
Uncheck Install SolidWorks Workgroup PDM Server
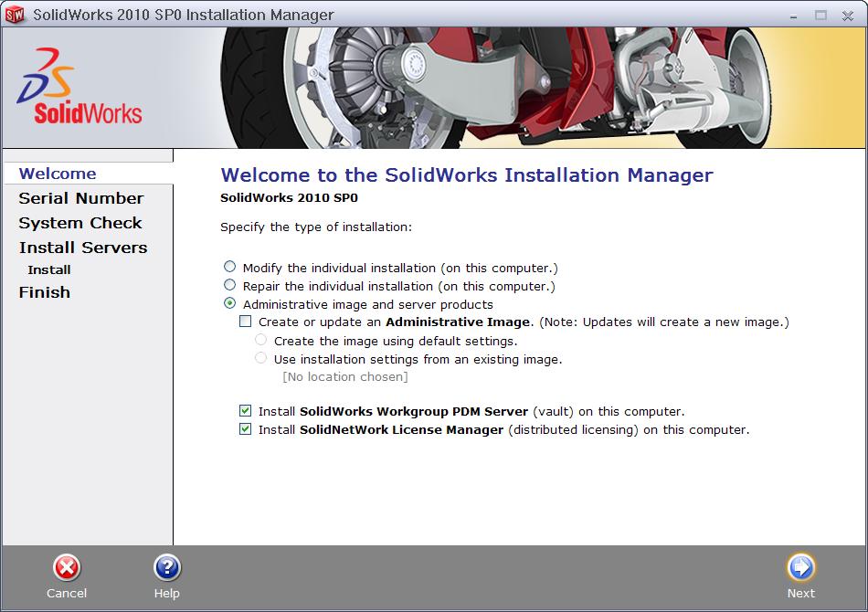coord(245,410)
